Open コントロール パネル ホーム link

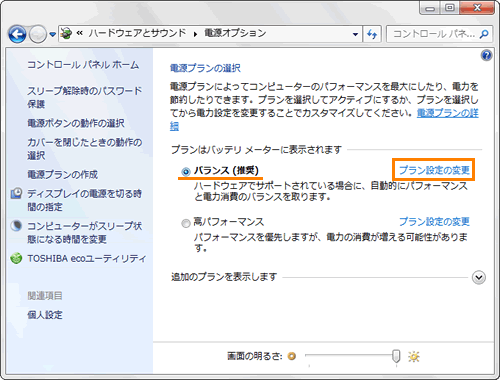point(83,64)
